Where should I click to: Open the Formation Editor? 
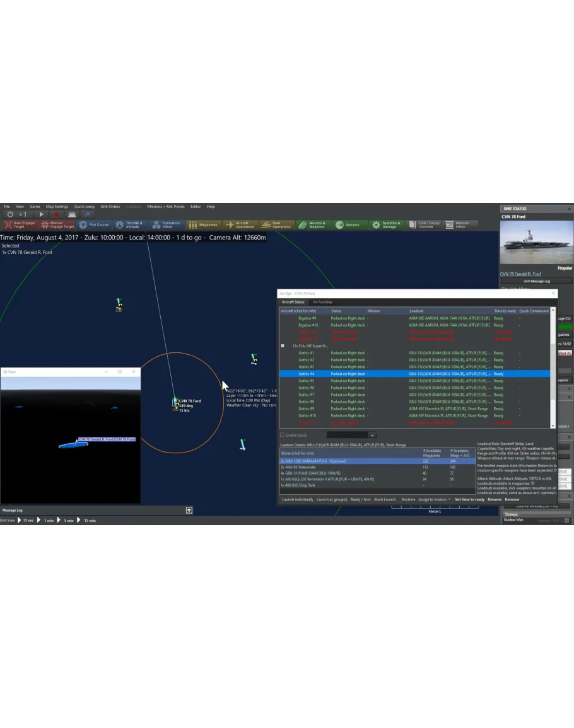click(x=166, y=224)
